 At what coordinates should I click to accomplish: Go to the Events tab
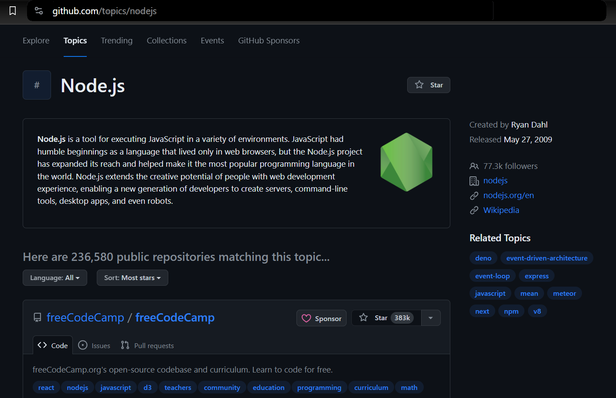point(212,40)
